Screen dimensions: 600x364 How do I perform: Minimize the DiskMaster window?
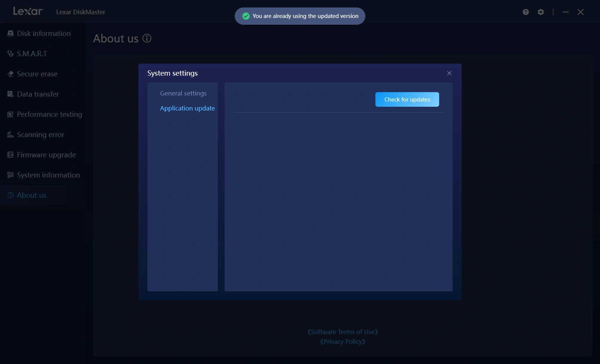tap(565, 12)
